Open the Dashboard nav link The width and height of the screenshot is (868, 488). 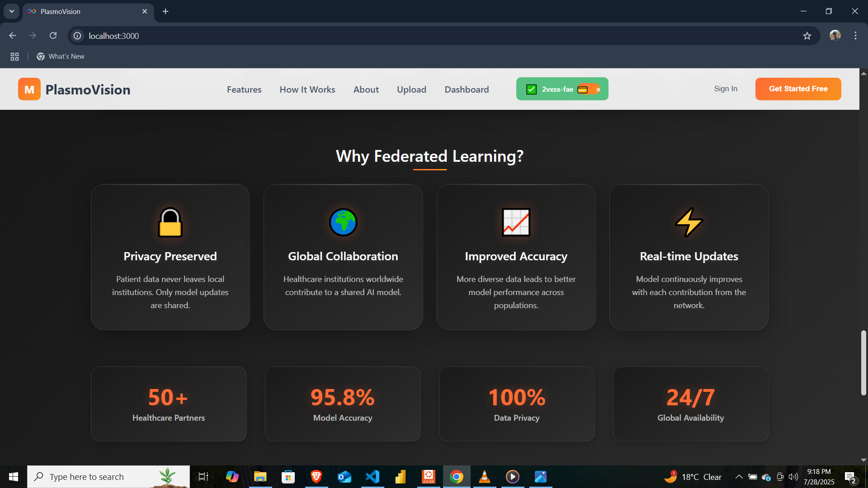tap(467, 89)
